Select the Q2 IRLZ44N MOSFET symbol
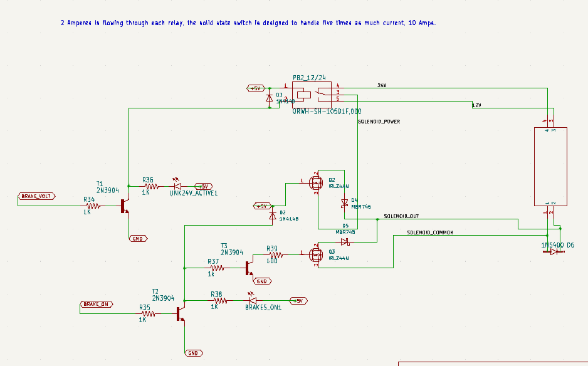 pyautogui.click(x=316, y=183)
